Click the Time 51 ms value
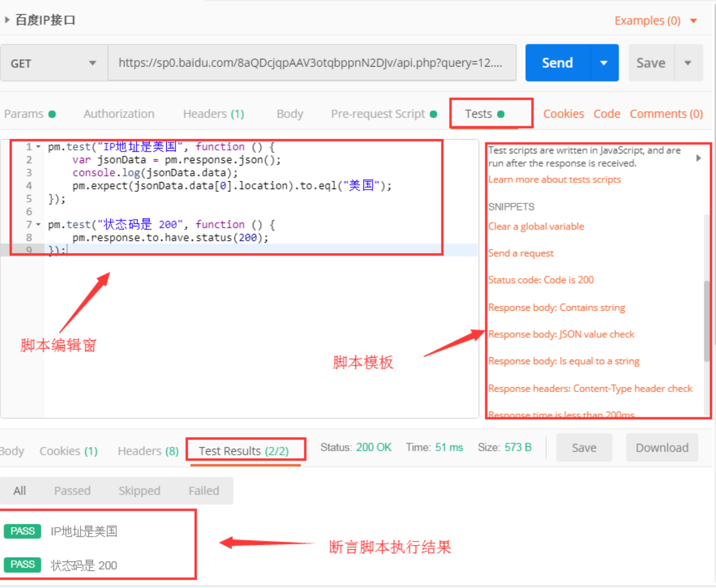The width and height of the screenshot is (716, 588). pos(449,447)
